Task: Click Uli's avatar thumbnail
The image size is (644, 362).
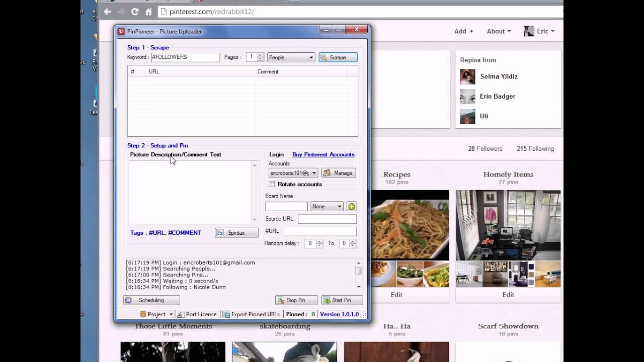Action: [467, 116]
